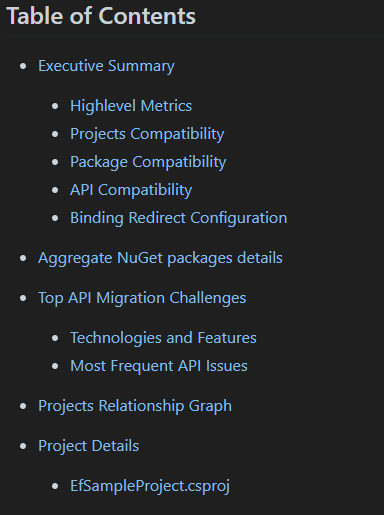Select the API Compatibility link
The image size is (384, 515).
(131, 190)
